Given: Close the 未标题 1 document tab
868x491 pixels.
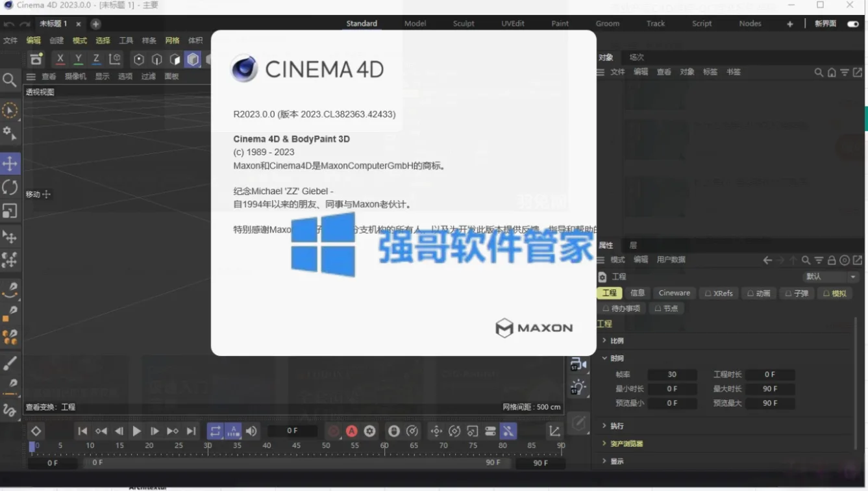Looking at the screenshot, I should (79, 24).
